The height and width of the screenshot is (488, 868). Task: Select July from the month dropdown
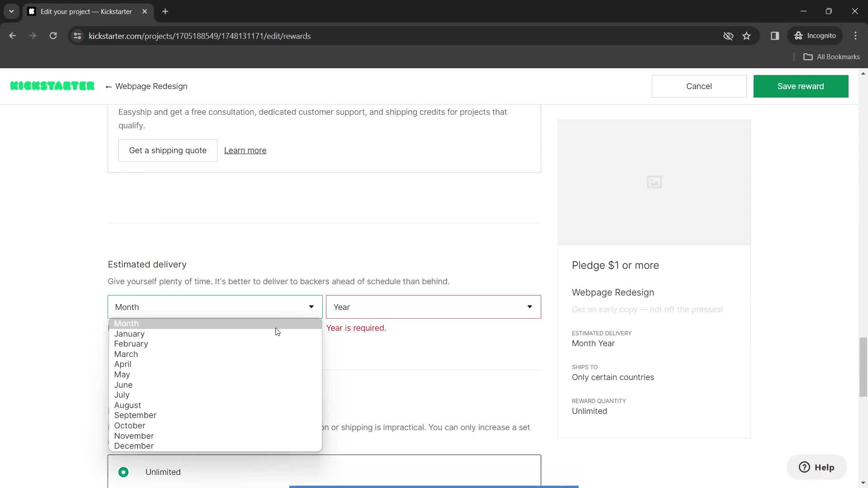pyautogui.click(x=122, y=395)
